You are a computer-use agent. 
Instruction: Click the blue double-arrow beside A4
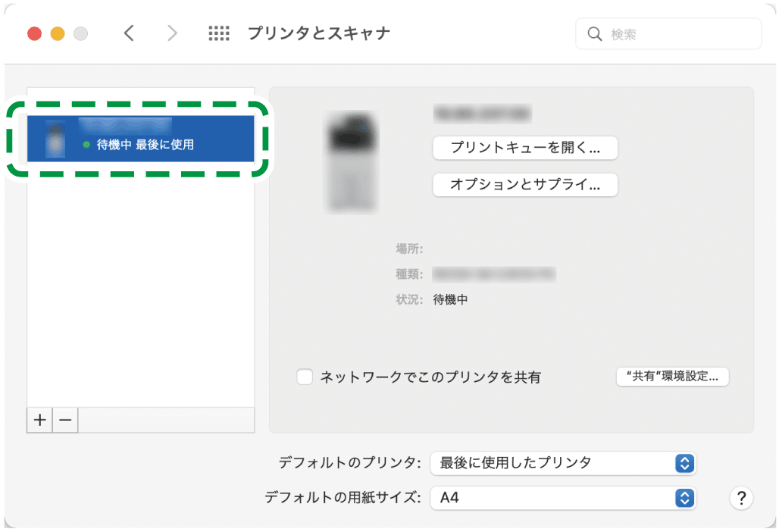pyautogui.click(x=684, y=499)
